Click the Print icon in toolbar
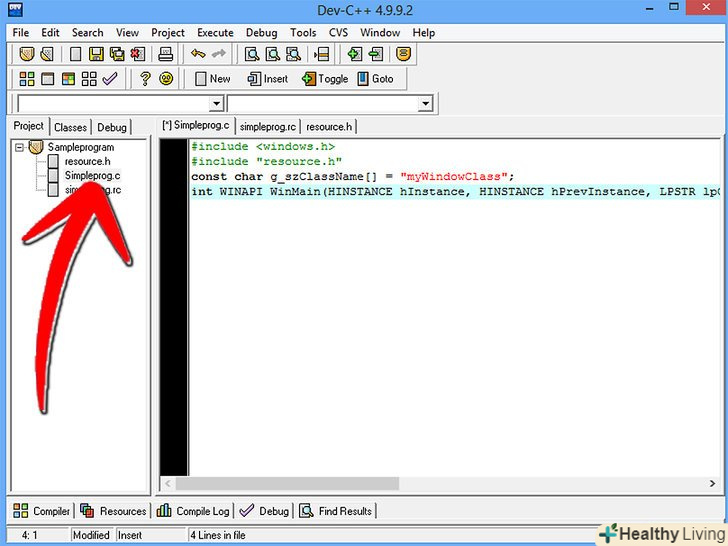Viewport: 728px width, 546px height. pyautogui.click(x=165, y=54)
